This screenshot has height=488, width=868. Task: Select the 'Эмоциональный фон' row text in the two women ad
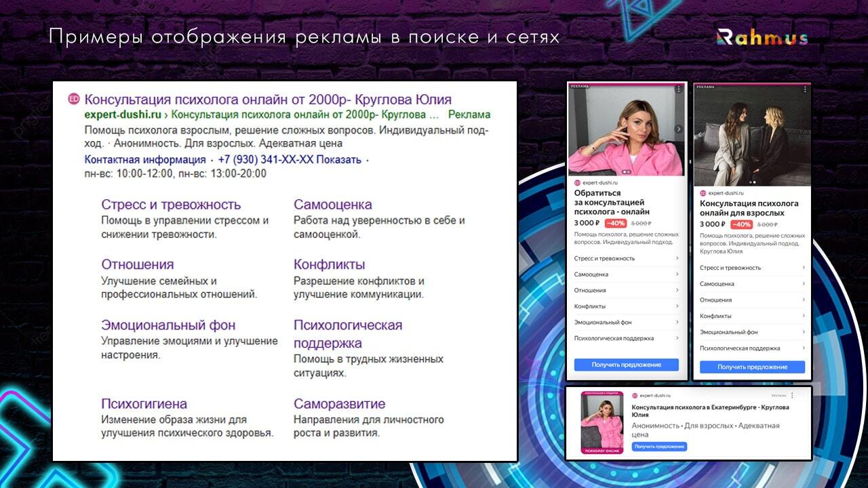(729, 332)
